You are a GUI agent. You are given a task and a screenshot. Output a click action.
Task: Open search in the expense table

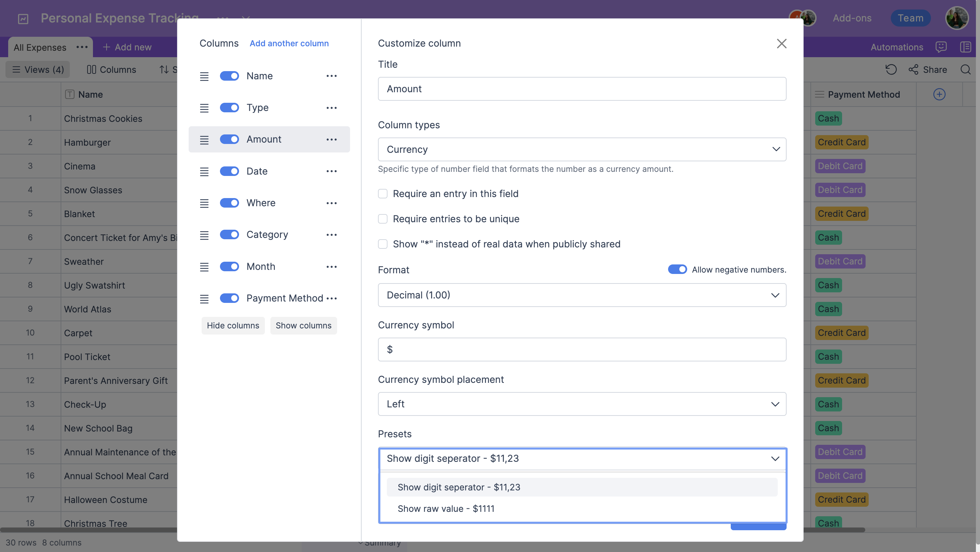[x=966, y=69]
